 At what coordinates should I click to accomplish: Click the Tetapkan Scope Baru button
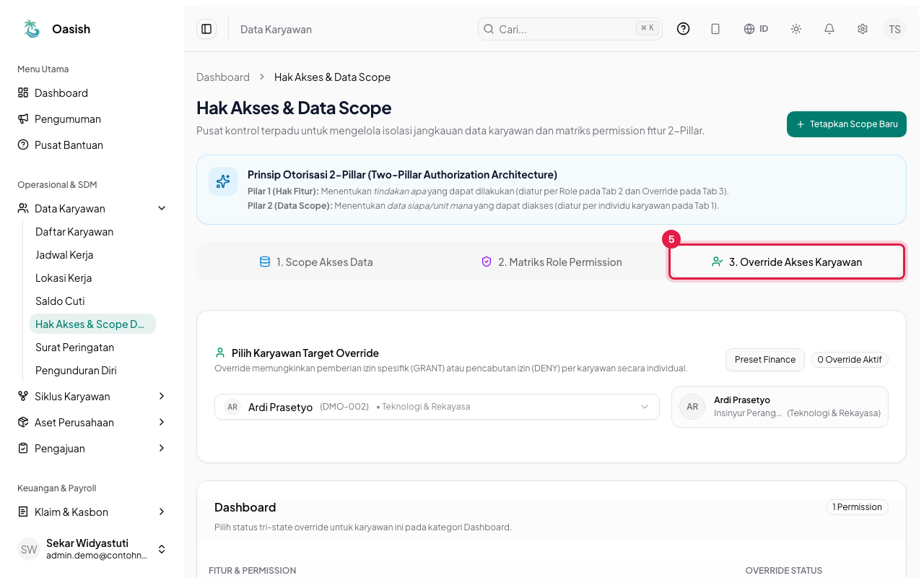pyautogui.click(x=847, y=124)
